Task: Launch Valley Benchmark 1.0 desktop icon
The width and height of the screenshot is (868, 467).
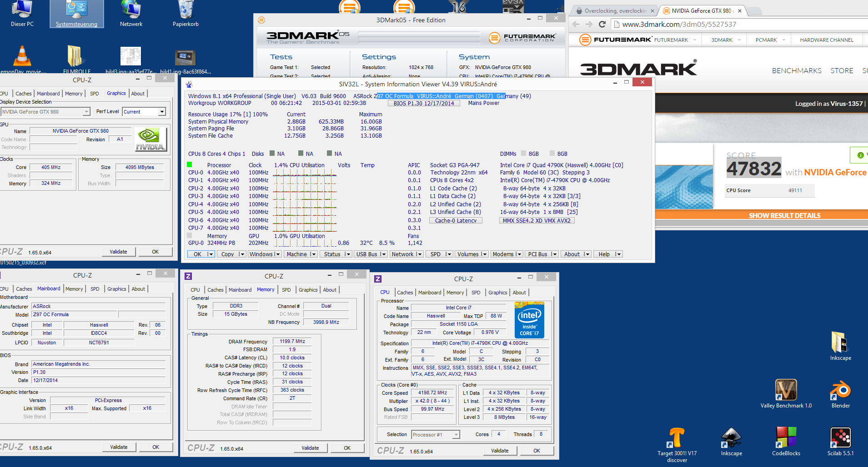Action: [786, 393]
